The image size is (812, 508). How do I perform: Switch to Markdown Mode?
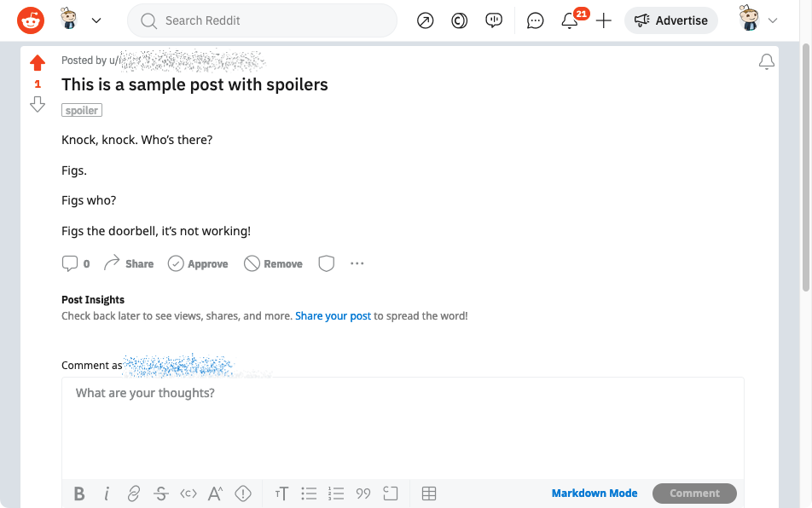594,493
